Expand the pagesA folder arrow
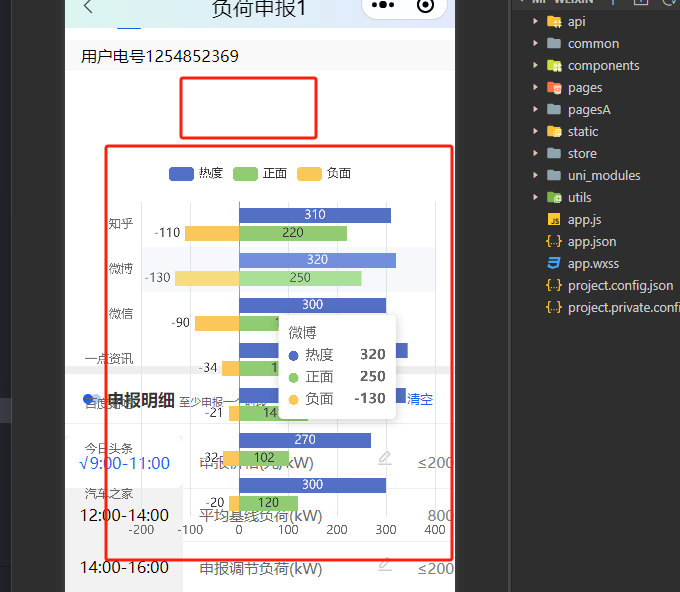This screenshot has height=592, width=680. coord(535,109)
